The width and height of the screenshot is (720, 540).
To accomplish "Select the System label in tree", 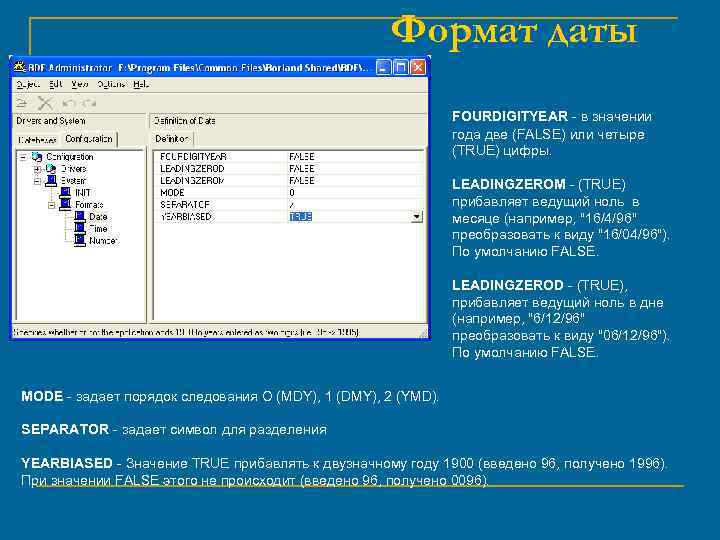I will (73, 180).
